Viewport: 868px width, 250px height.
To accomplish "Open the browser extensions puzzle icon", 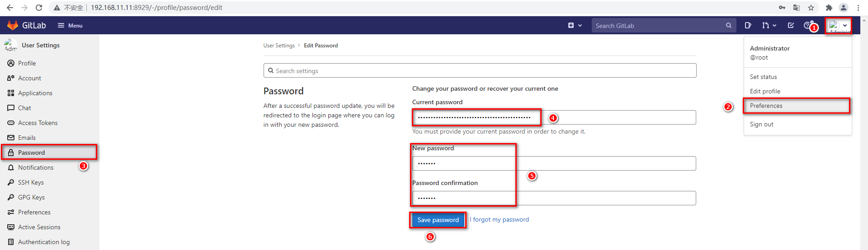I will point(829,8).
